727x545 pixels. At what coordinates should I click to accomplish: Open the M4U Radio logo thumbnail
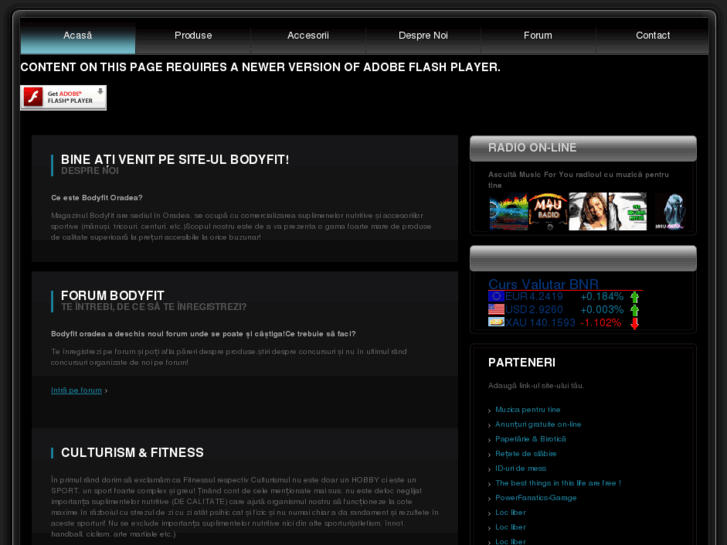pos(548,212)
